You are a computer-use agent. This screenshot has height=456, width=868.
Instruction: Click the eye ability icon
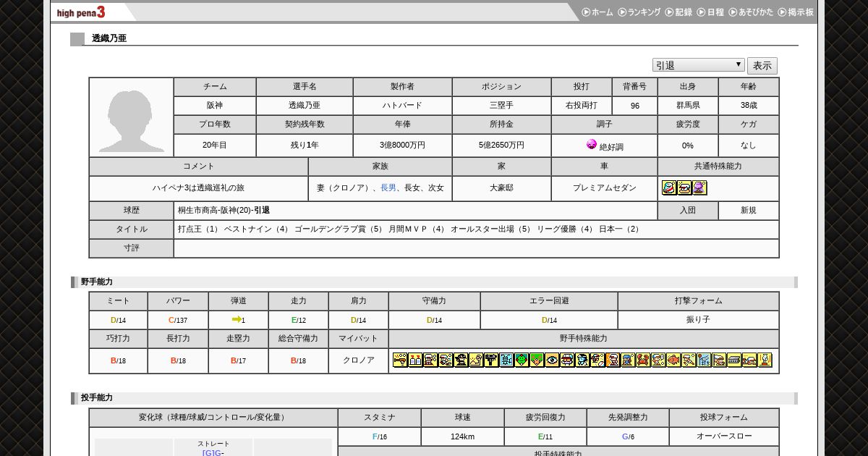552,360
